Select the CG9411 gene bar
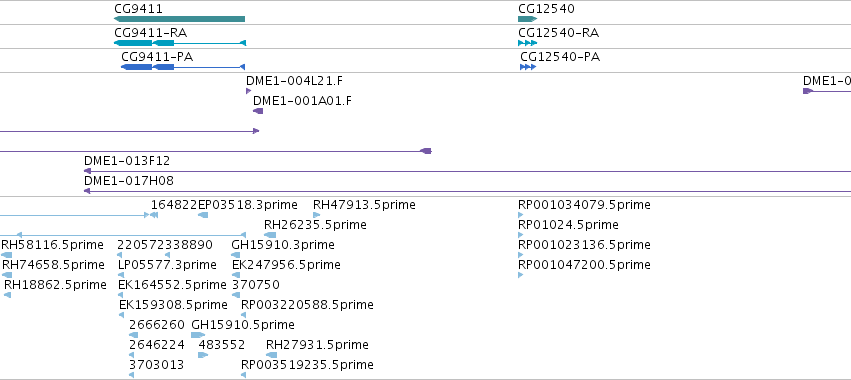 (179, 19)
